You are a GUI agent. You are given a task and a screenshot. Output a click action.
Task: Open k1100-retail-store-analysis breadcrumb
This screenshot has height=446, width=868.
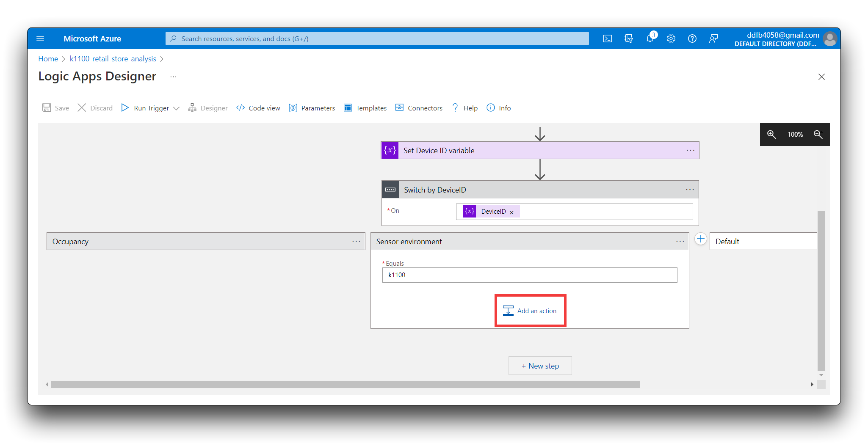click(x=113, y=59)
